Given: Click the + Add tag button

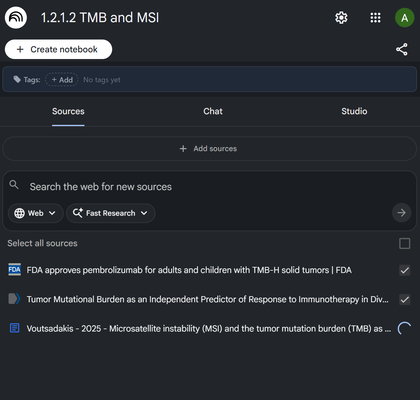Looking at the screenshot, I should (62, 80).
